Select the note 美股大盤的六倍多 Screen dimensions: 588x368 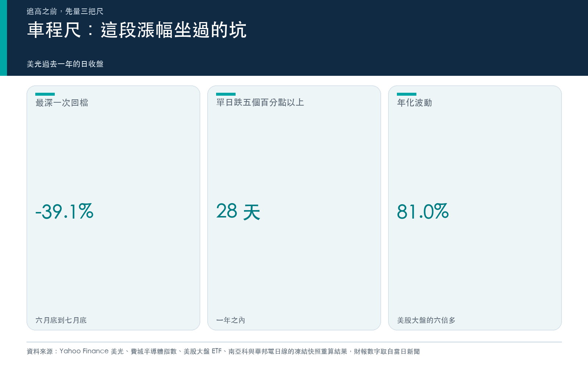[426, 320]
